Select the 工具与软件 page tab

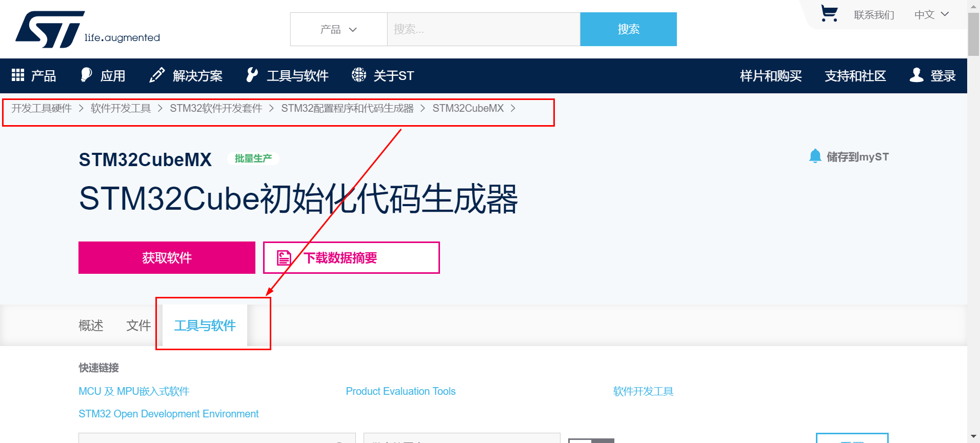(205, 326)
